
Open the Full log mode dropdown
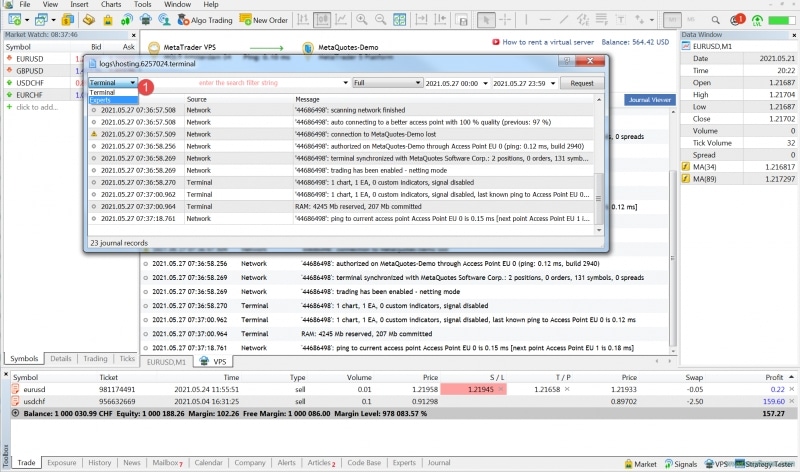pos(387,83)
